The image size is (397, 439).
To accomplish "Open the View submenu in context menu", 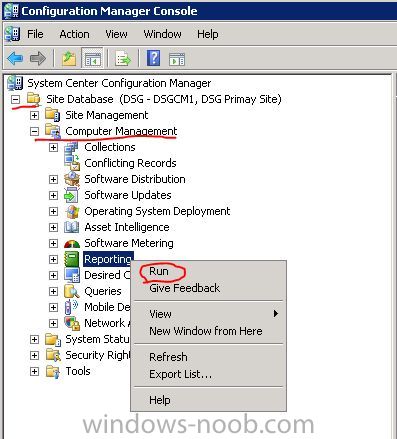I will click(208, 314).
